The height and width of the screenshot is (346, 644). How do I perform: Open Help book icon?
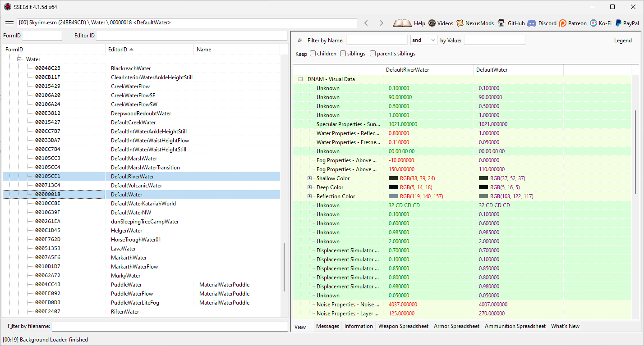point(402,23)
